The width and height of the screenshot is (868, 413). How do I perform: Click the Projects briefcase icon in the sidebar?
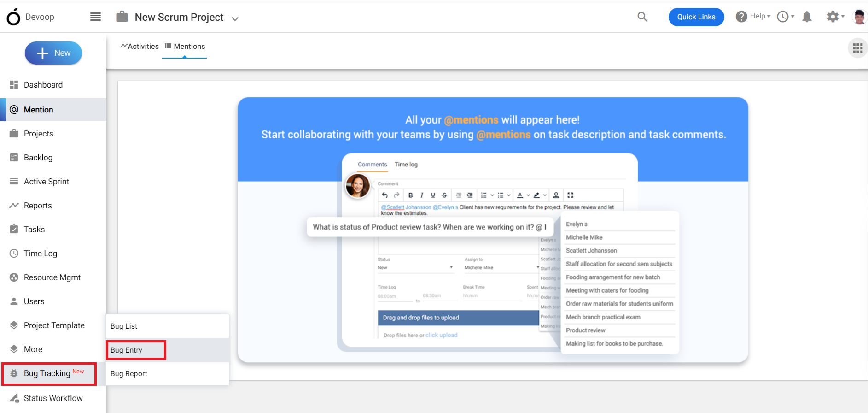(14, 134)
